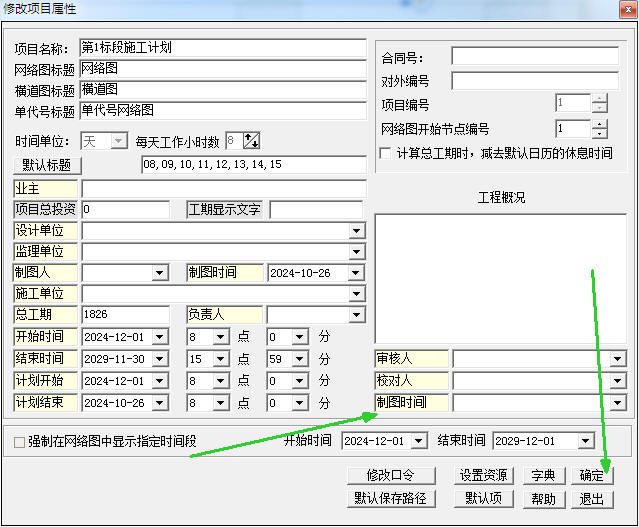Open the 制图人 dropdown

(x=160, y=273)
